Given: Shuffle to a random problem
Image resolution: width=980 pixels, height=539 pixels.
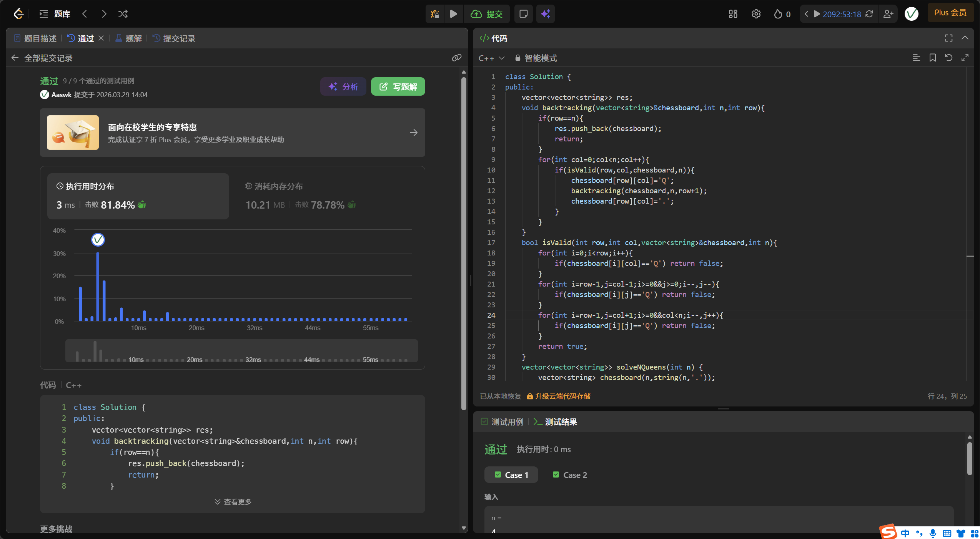Looking at the screenshot, I should [123, 14].
